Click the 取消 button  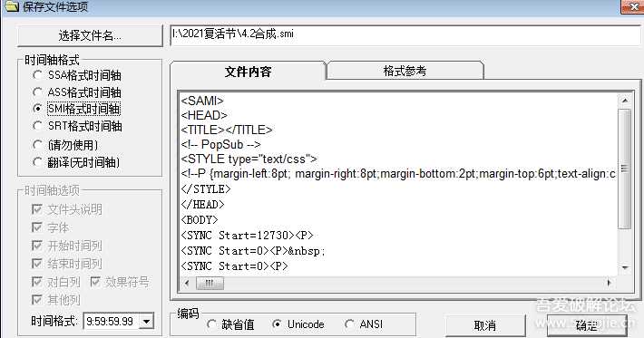click(485, 325)
